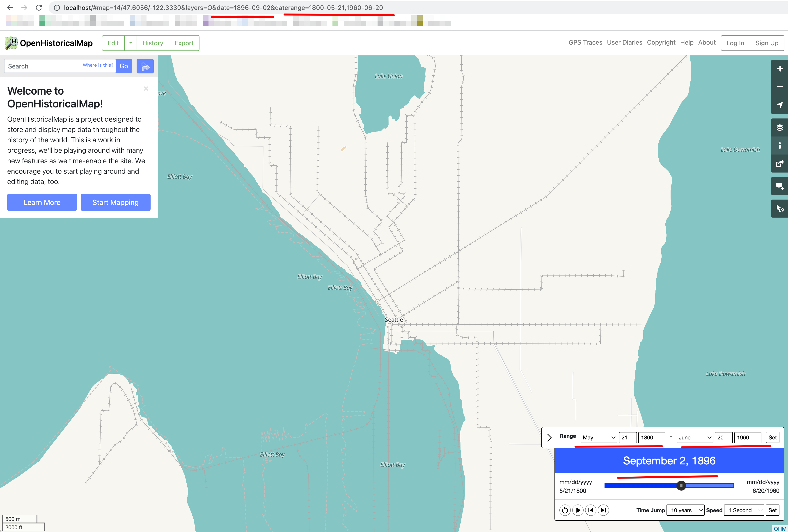This screenshot has width=788, height=532.
Task: Collapse the date range panel
Action: [549, 437]
